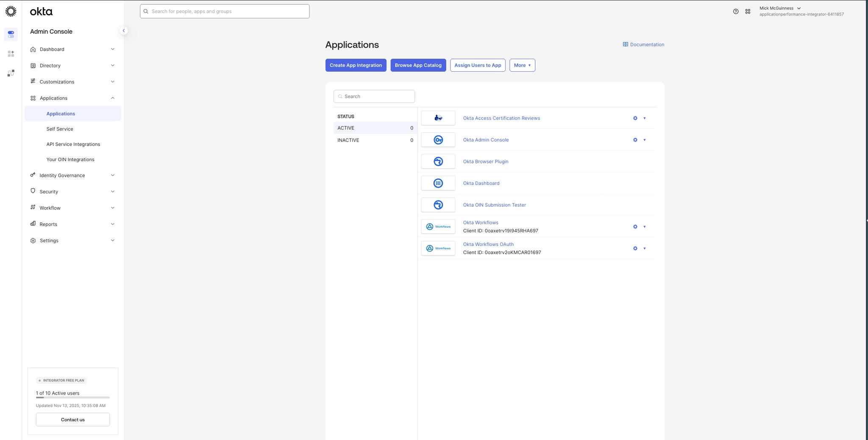Click the Okta Dashboard app logo
The height and width of the screenshot is (440, 868).
(438, 183)
